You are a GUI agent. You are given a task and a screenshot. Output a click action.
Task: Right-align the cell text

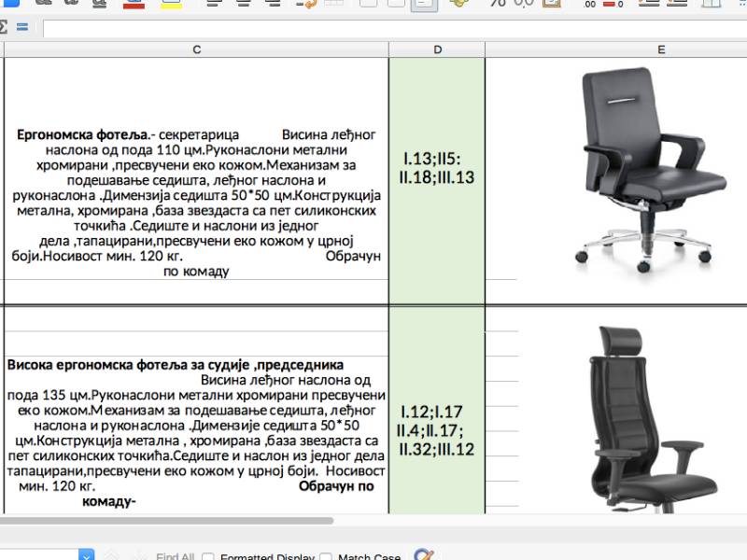pos(275,6)
